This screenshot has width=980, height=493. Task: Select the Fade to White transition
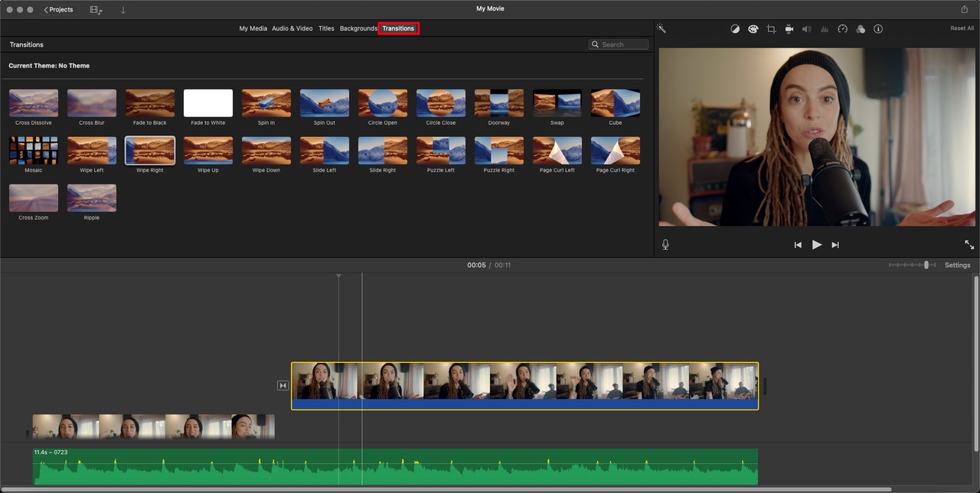tap(208, 103)
